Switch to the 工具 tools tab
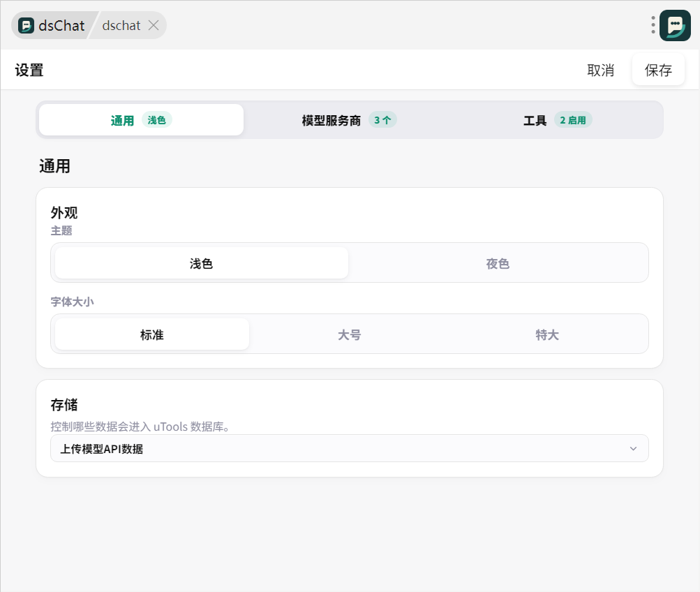700x592 pixels. point(558,119)
